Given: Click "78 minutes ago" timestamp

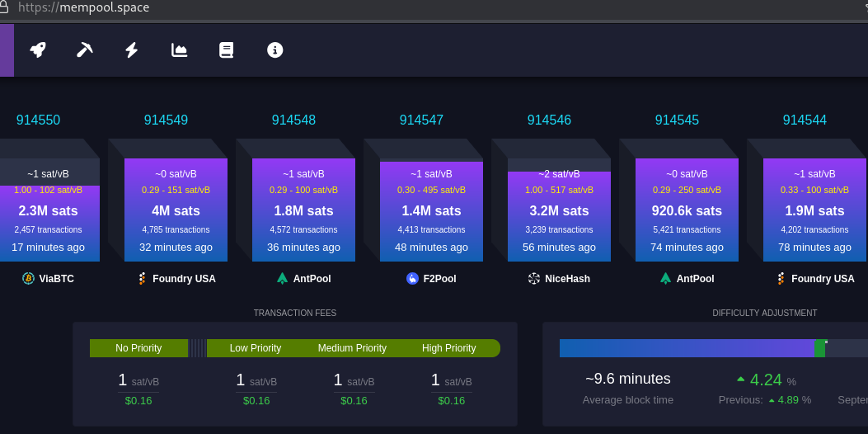Looking at the screenshot, I should [x=815, y=248].
